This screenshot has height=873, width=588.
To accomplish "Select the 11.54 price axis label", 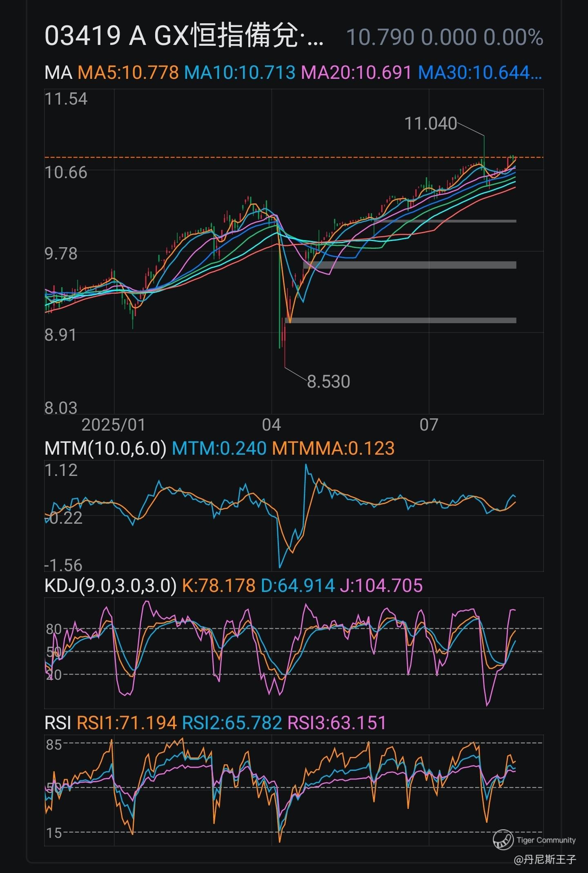I will (66, 99).
